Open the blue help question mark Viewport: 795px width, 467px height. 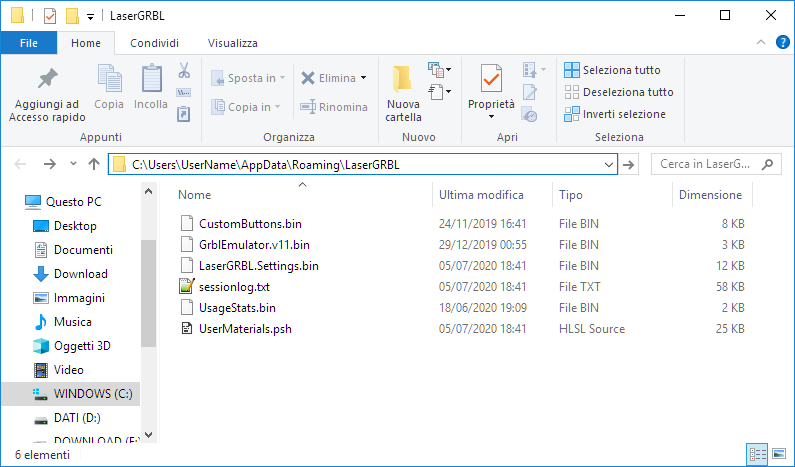tap(782, 43)
